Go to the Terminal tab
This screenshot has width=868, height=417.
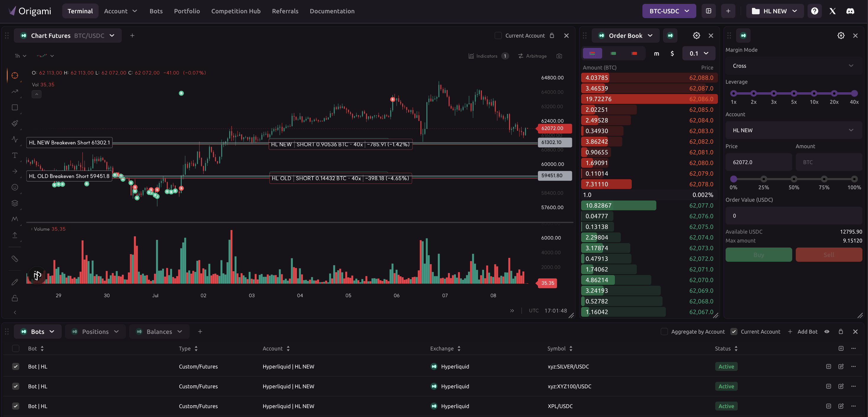click(x=80, y=11)
